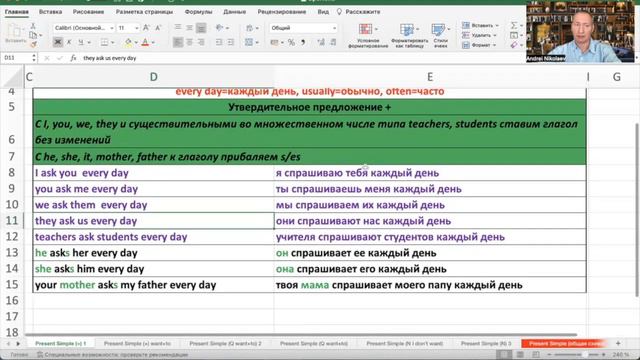Click the Increase Decimal icon

click(x=321, y=42)
